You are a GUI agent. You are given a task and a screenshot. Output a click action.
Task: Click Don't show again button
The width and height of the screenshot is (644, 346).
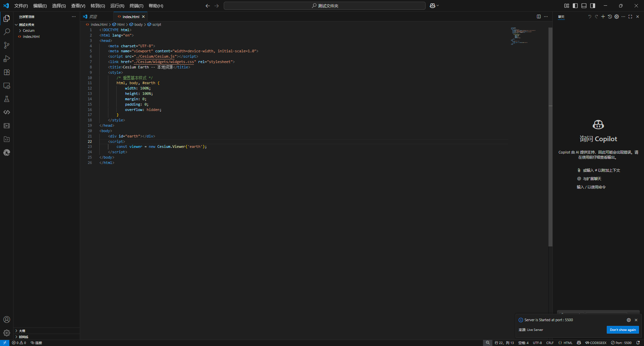[623, 330]
